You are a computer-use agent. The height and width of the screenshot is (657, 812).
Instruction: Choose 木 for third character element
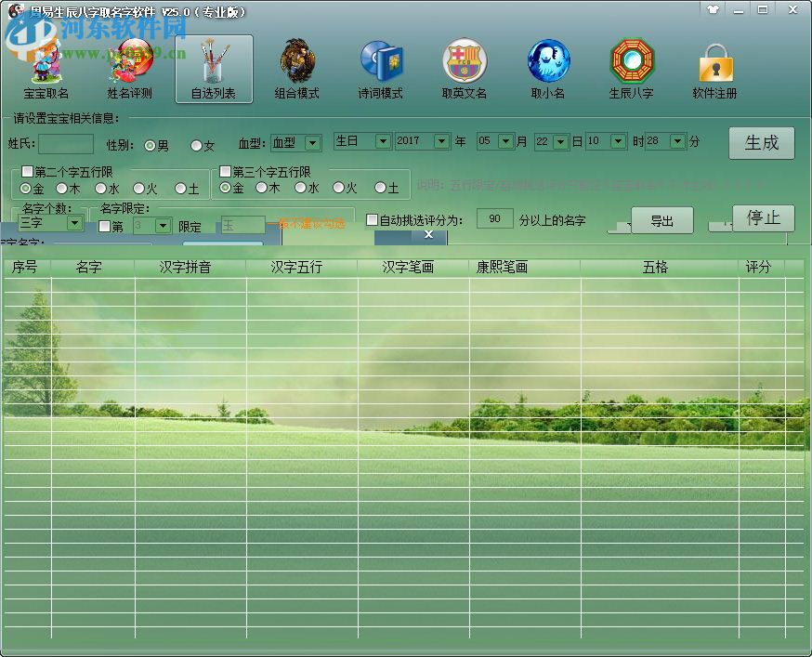[261, 188]
